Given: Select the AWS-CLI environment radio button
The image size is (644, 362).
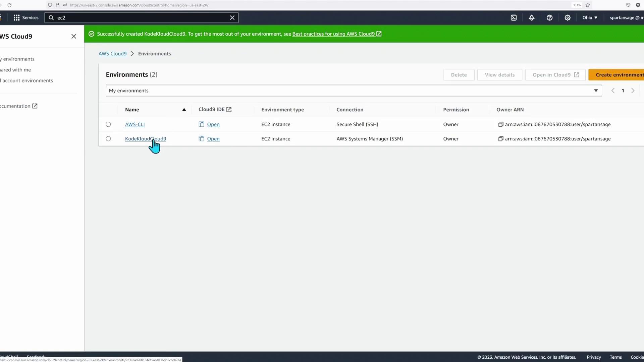Looking at the screenshot, I should pos(108,124).
